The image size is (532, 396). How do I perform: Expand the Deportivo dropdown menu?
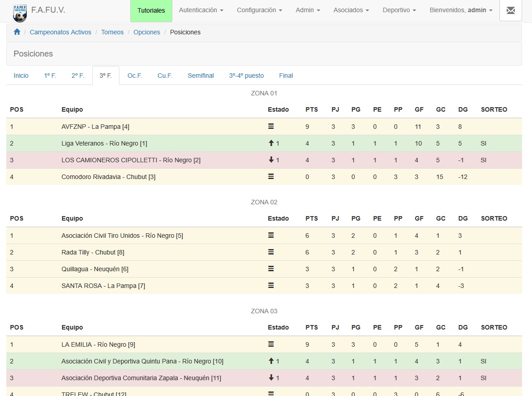point(399,10)
